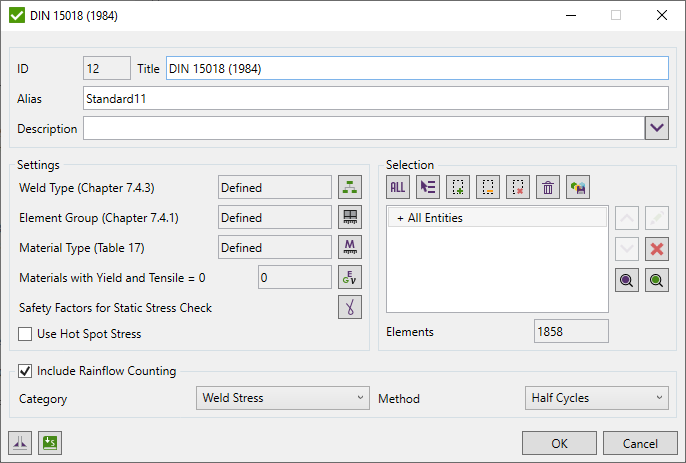Image resolution: width=686 pixels, height=463 pixels.
Task: Click the Cancel button
Action: tap(640, 443)
